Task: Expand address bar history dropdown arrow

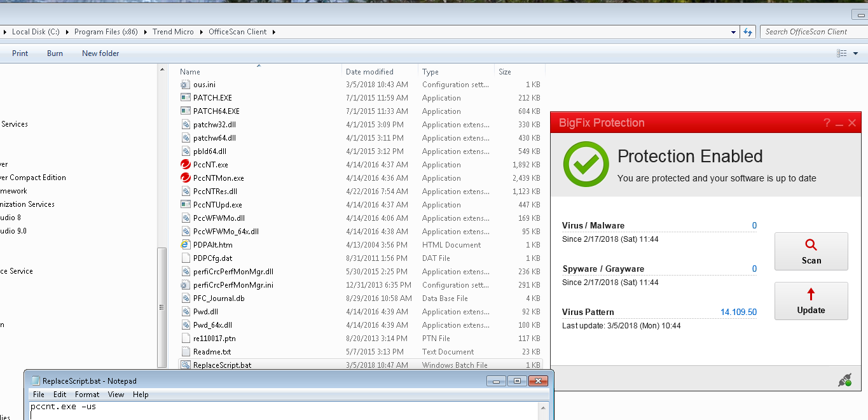Action: coord(734,32)
